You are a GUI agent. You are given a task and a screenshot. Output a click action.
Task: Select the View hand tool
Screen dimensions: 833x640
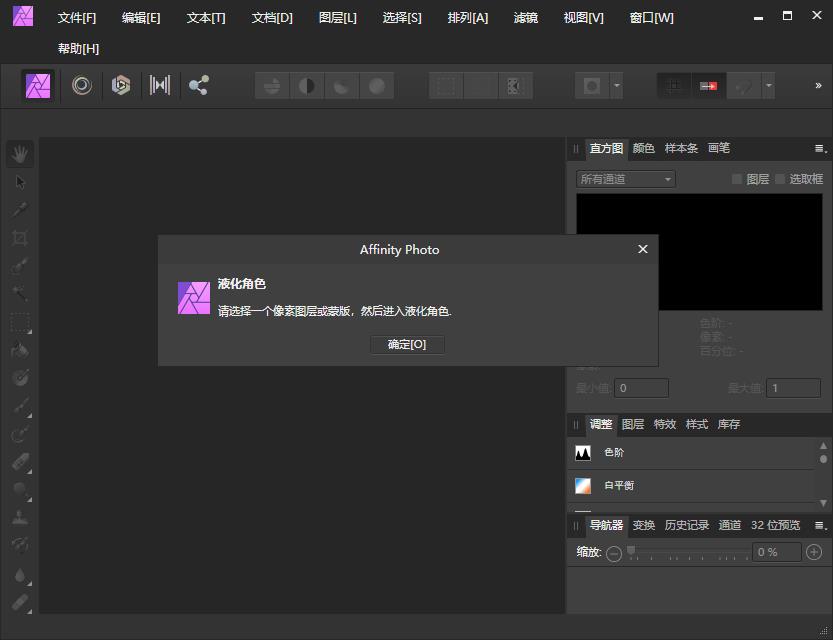(20, 153)
